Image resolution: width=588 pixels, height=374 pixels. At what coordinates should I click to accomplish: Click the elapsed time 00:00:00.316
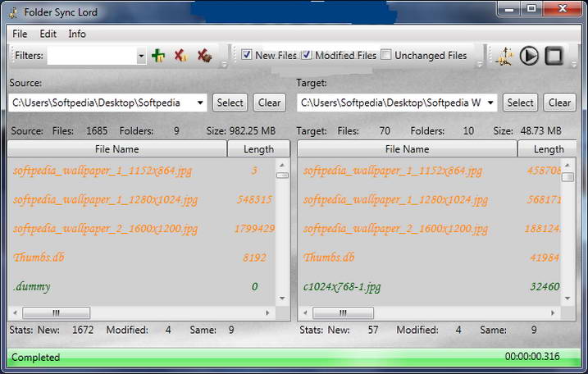pyautogui.click(x=532, y=357)
